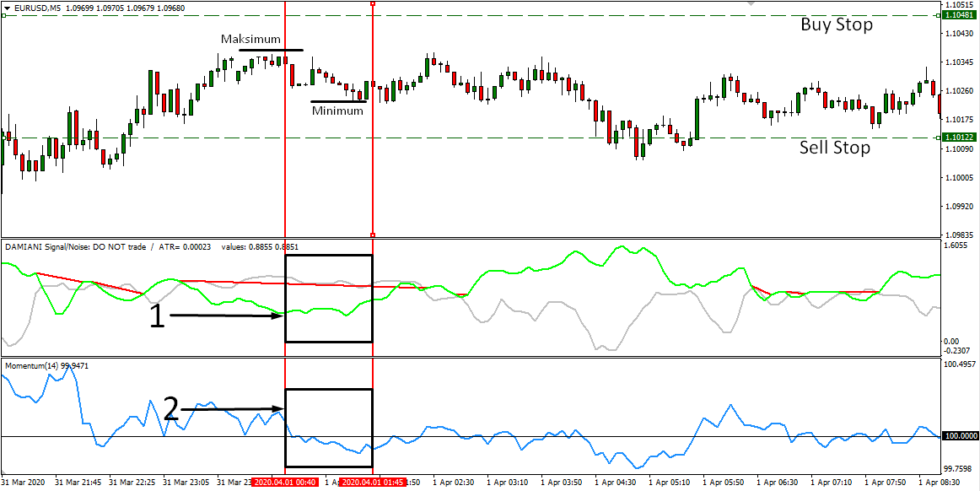Image resolution: width=980 pixels, height=491 pixels.
Task: Select the black line above the Minimum label
Action: 337,101
